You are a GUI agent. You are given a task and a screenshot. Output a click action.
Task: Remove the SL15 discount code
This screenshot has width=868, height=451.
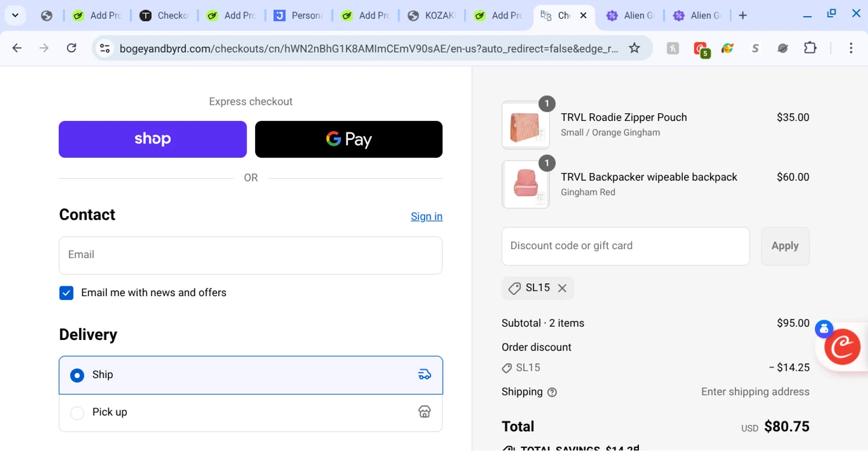562,288
